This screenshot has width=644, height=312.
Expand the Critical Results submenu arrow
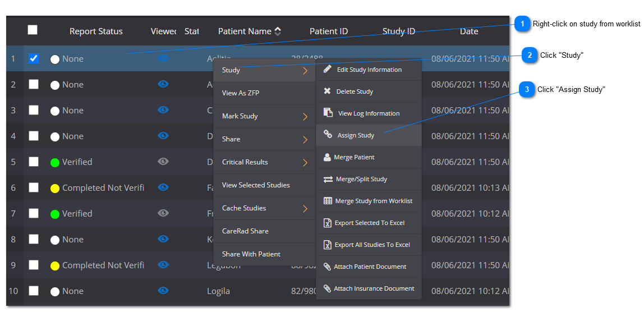point(305,163)
